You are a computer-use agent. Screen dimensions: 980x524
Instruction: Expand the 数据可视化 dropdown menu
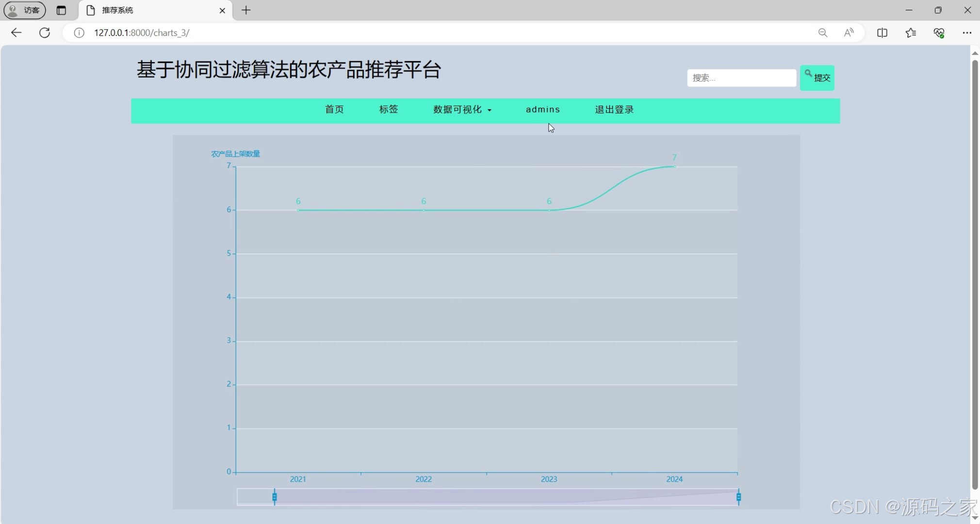point(462,110)
